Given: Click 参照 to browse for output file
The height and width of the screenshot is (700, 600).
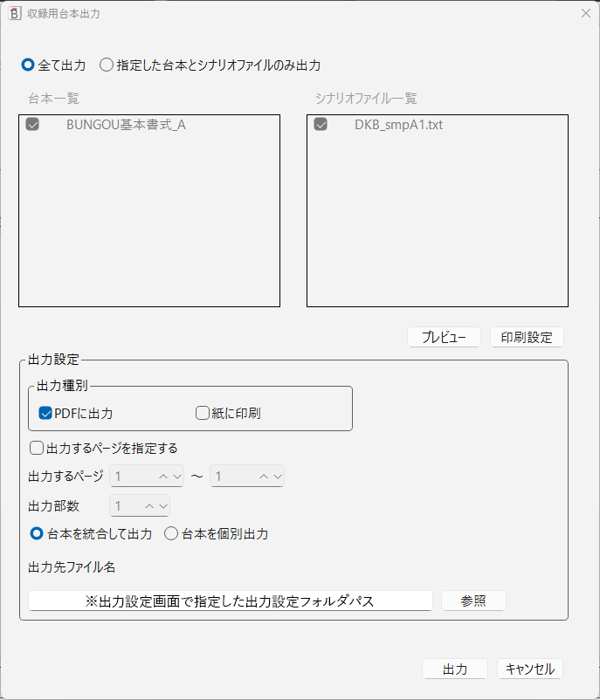Looking at the screenshot, I should (x=473, y=600).
